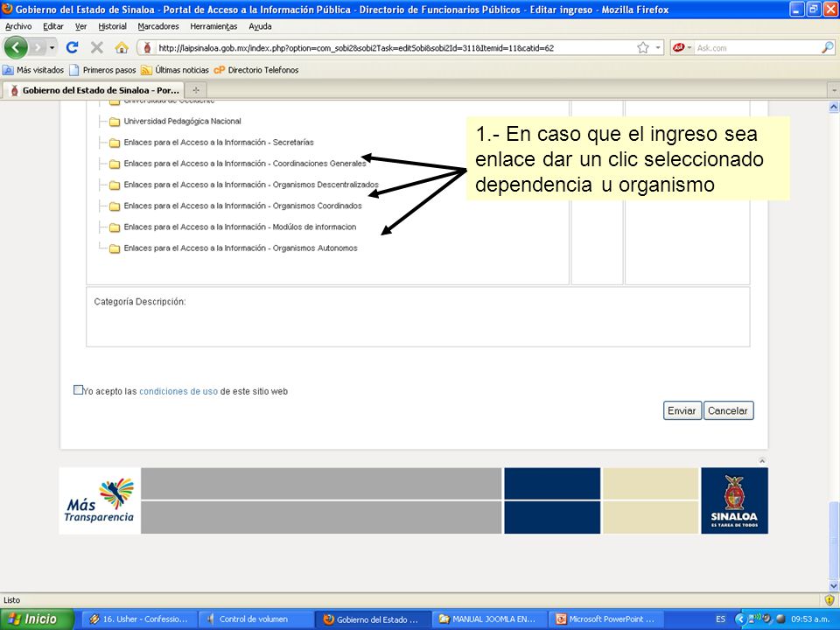
Task: Select Universidad Pedagógica Nacional category
Action: [182, 121]
